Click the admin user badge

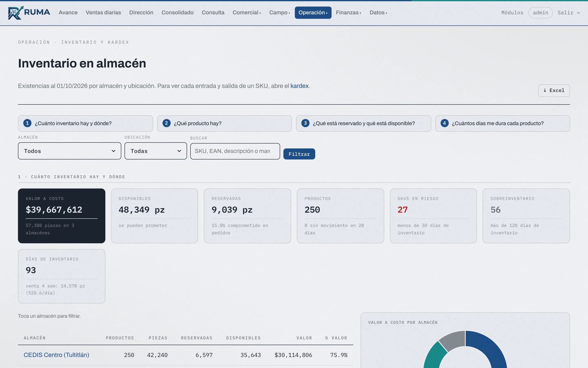coord(540,13)
